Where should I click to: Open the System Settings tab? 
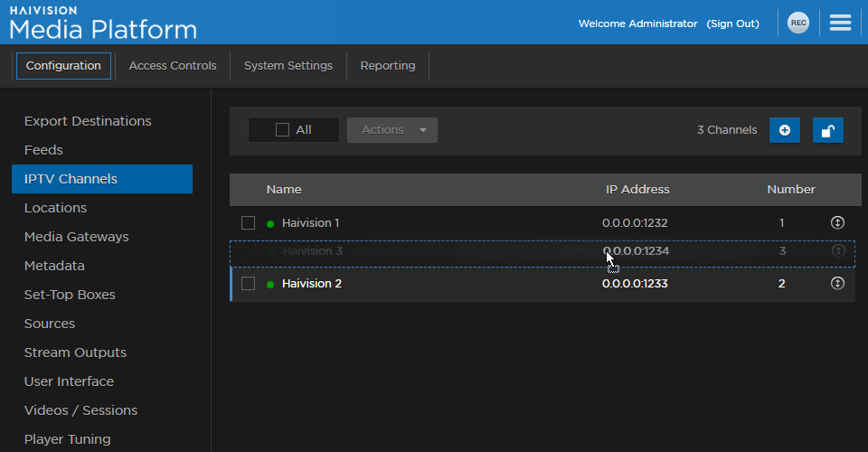point(288,66)
